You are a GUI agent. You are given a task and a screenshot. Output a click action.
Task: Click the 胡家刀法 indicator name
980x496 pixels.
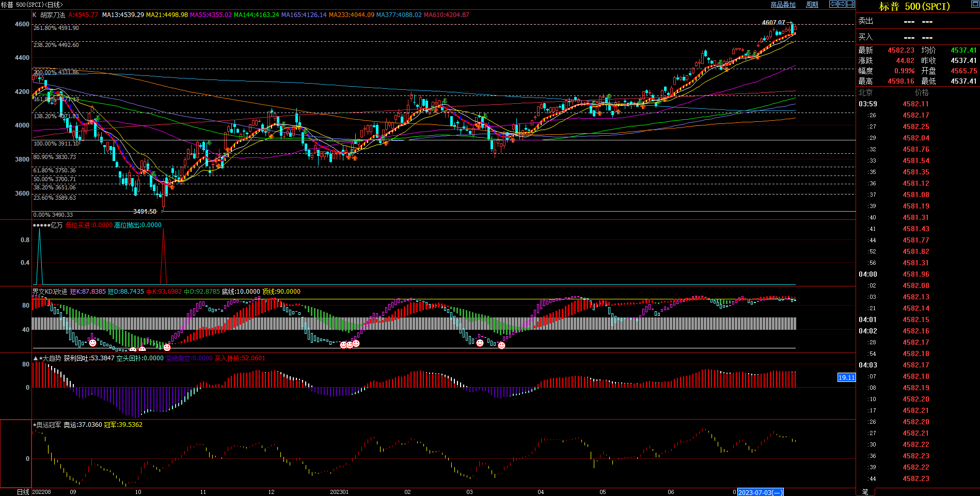pyautogui.click(x=53, y=15)
